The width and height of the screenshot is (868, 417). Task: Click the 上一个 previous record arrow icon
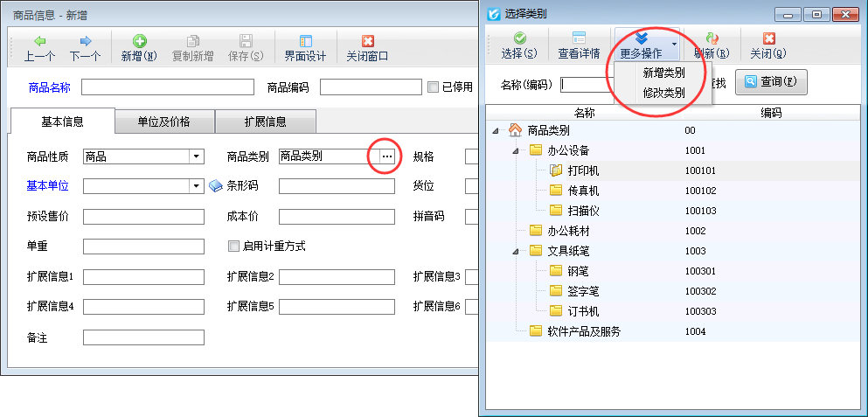[39, 41]
